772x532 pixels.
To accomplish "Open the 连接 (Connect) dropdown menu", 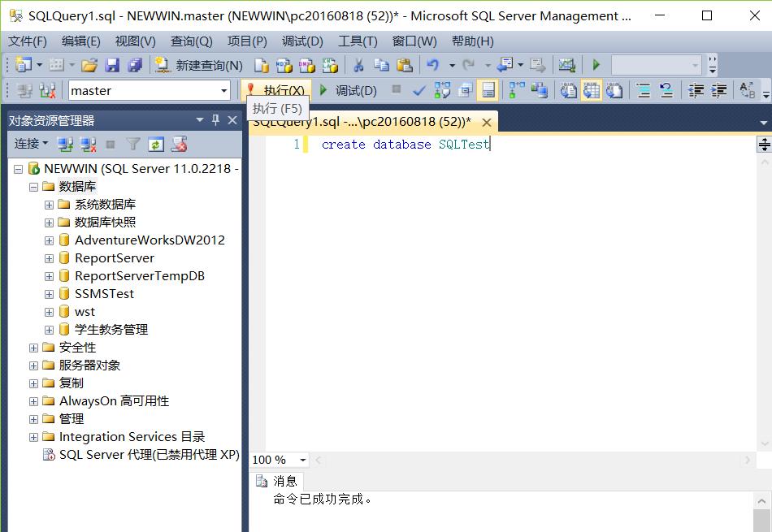I will [31, 144].
